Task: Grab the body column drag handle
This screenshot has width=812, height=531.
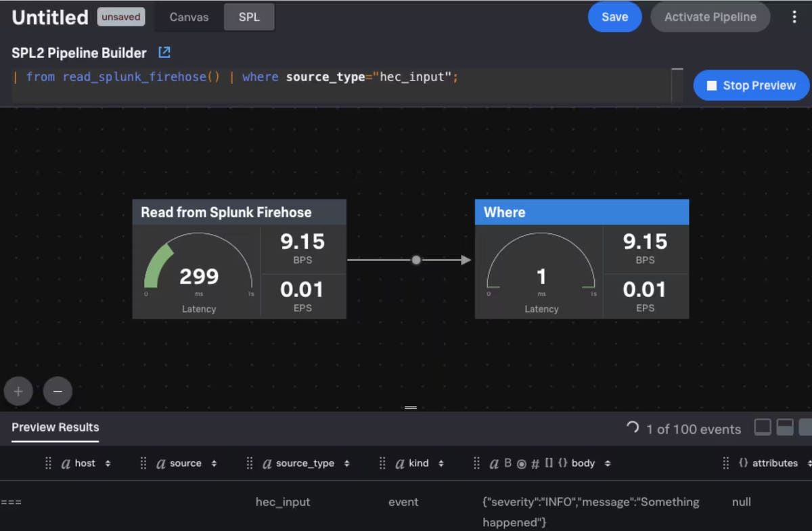Action: [476, 463]
